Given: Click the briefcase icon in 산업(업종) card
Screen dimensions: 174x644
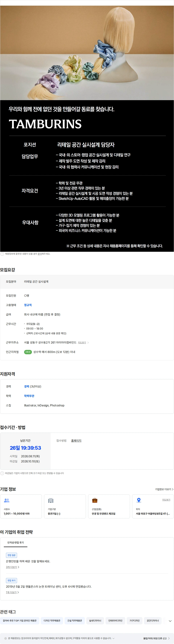Looking at the screenshot, I should pos(95,501).
